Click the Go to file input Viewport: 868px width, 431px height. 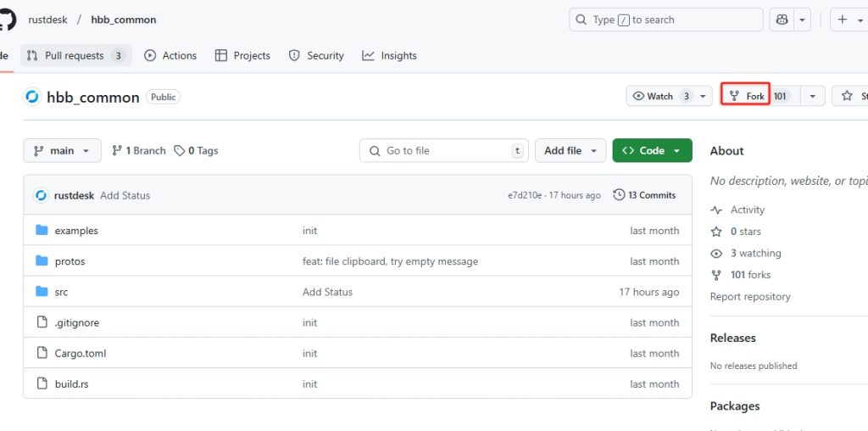click(x=443, y=151)
